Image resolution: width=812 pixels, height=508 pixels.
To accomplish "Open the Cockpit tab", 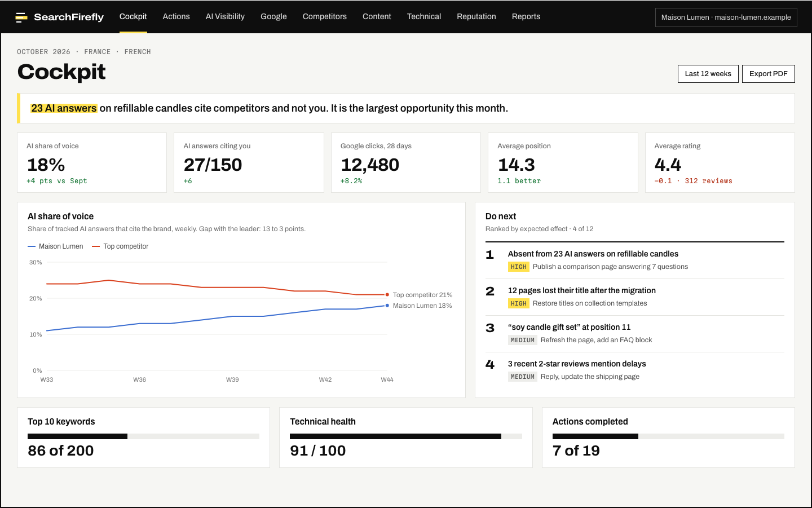I will [133, 16].
